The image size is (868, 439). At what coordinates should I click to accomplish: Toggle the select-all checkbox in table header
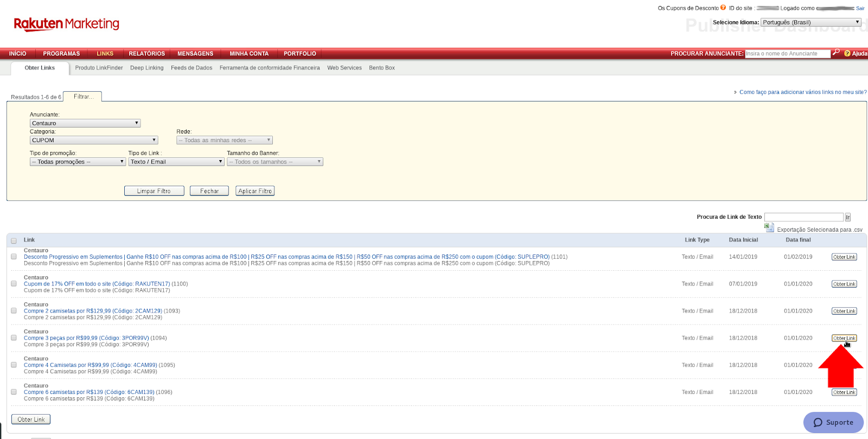click(x=14, y=240)
